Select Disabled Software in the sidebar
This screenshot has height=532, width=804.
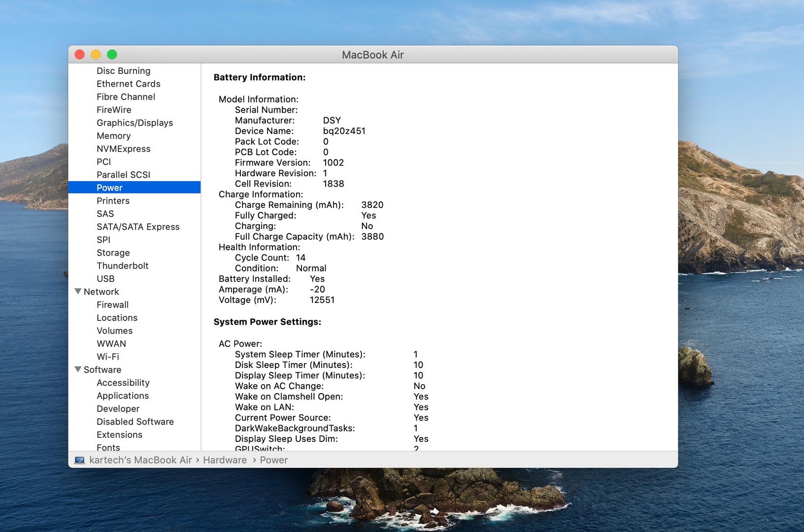pos(135,422)
